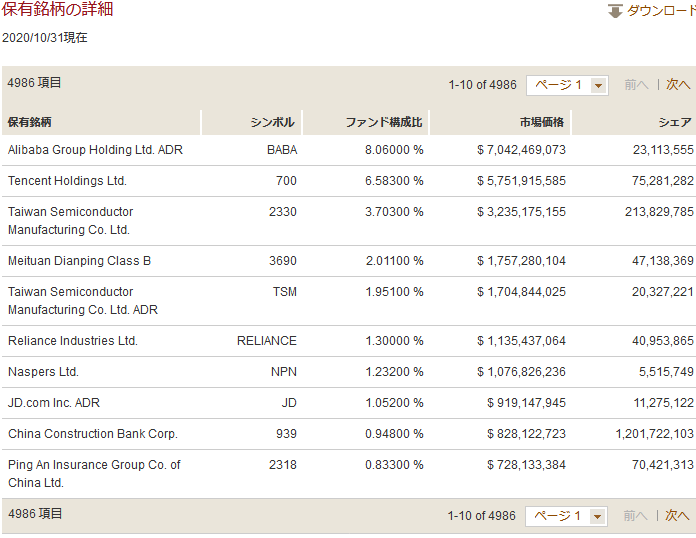696x538 pixels.
Task: Select Alibaba Group Holding Ltd. ADR row
Action: [349, 150]
